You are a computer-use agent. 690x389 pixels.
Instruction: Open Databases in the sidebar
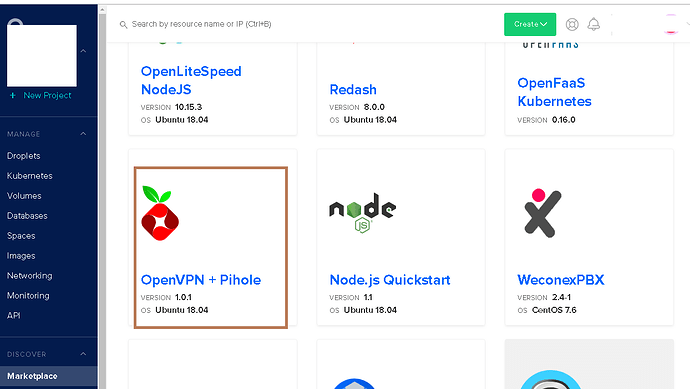tap(27, 216)
